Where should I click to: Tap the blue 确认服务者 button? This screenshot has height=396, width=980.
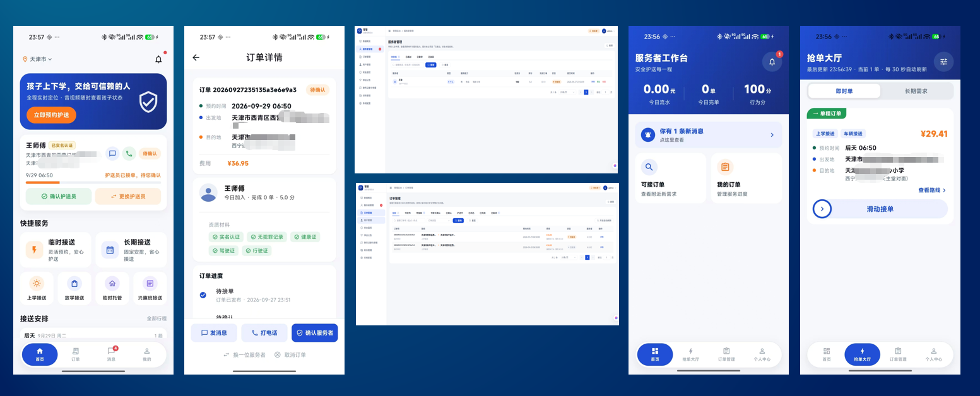pos(314,333)
